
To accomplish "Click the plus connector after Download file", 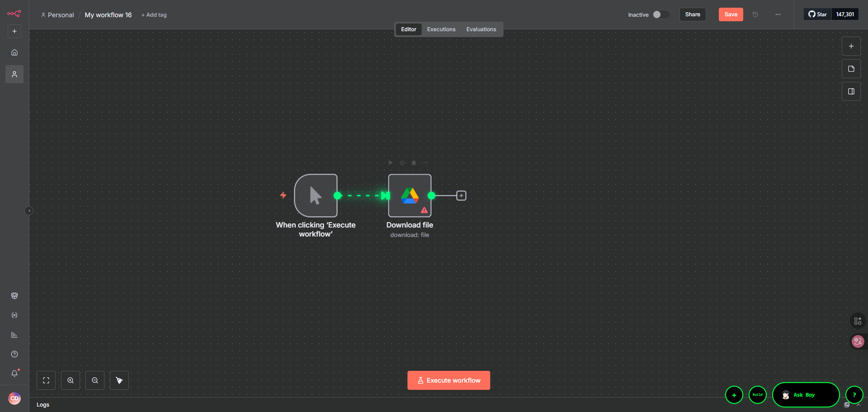I will 461,195.
